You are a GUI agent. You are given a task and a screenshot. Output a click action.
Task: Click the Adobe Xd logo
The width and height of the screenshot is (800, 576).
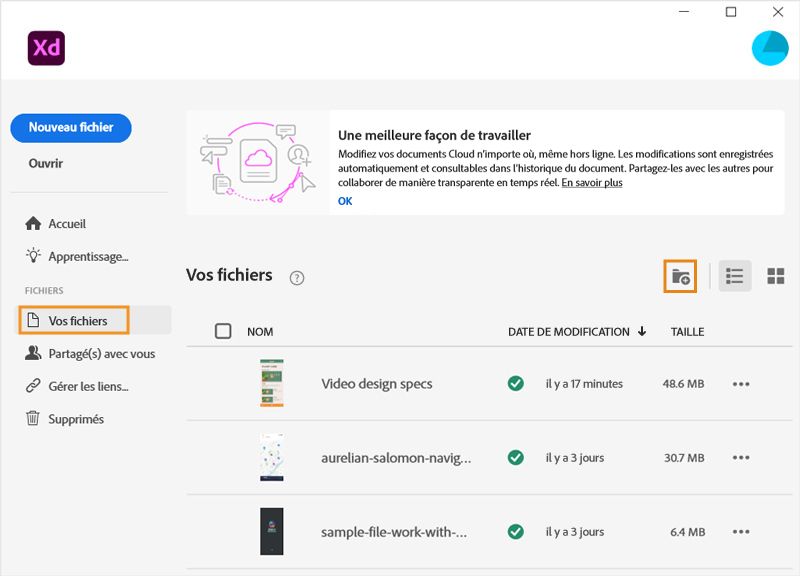click(46, 48)
